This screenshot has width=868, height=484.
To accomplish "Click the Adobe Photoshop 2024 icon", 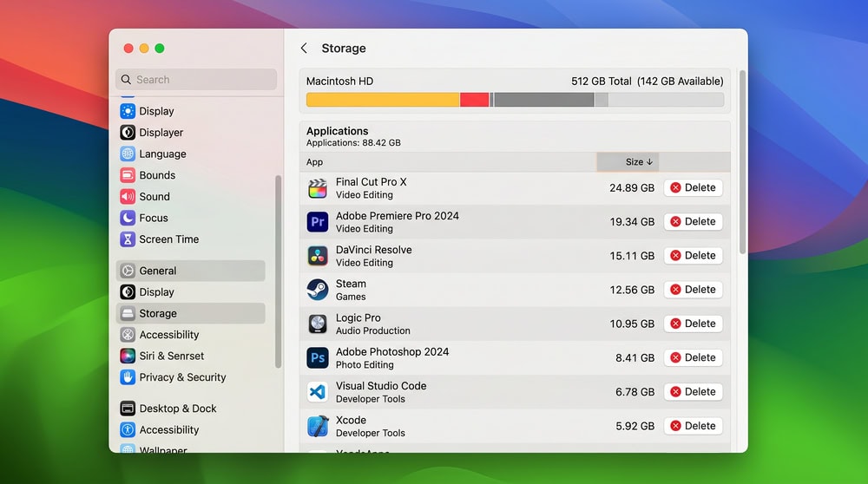I will (x=317, y=358).
